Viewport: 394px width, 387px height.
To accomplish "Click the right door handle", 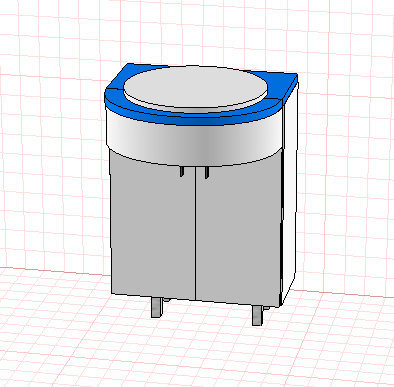I will tap(207, 173).
